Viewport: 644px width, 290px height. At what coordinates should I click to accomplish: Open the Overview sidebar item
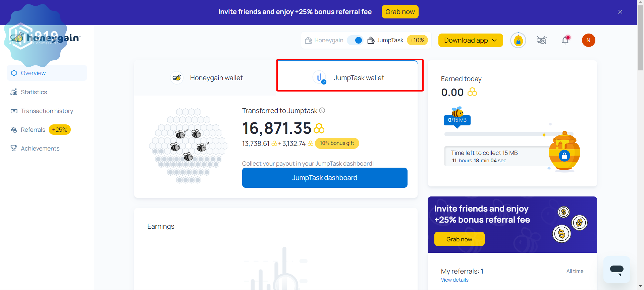pyautogui.click(x=47, y=73)
